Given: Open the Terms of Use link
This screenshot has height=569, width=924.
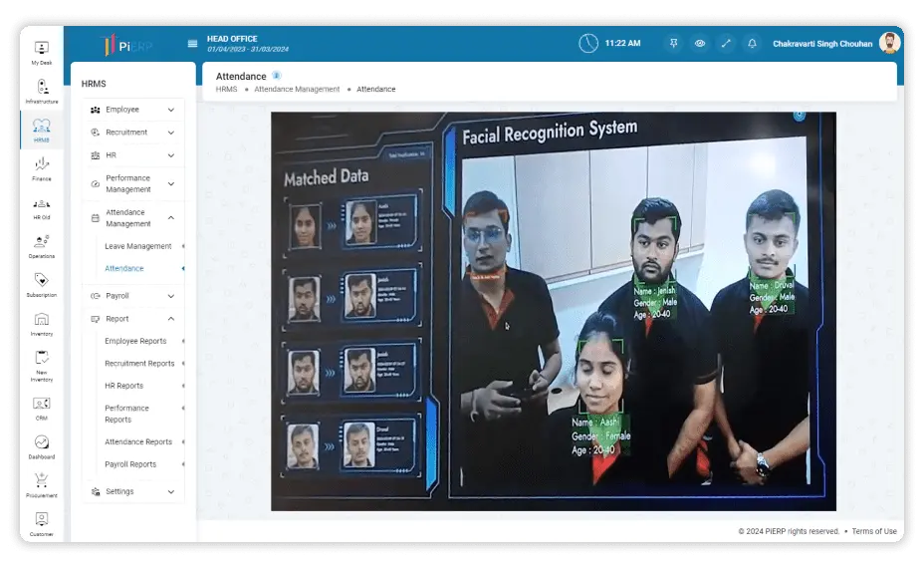Looking at the screenshot, I should pos(874,531).
